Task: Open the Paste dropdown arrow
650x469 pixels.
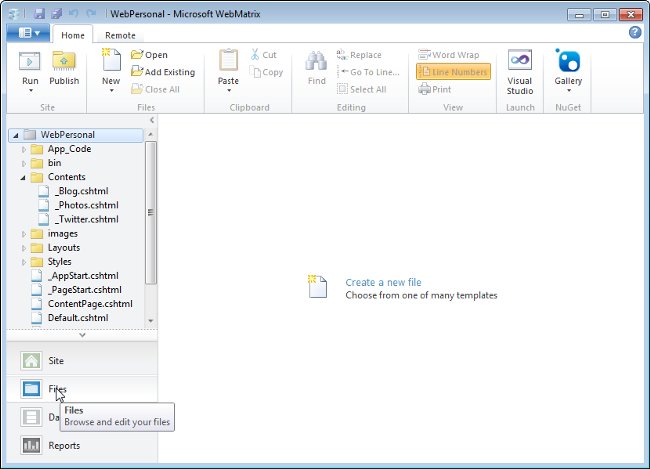Action: tap(228, 90)
